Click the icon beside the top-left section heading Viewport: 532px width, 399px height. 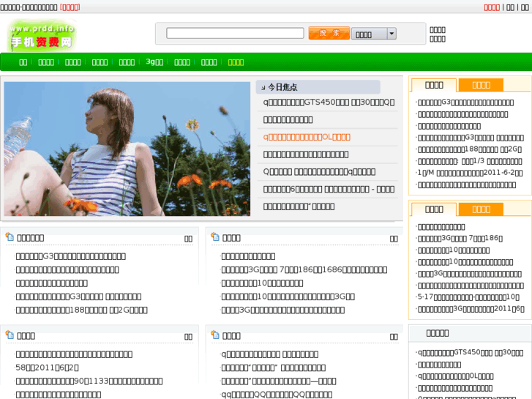pos(10,237)
